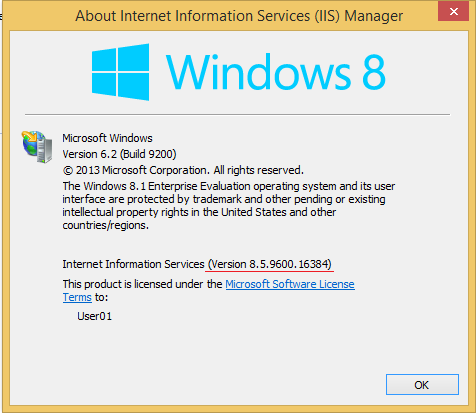Click the large '8' numeral in the banner
The width and height of the screenshot is (476, 413).
tap(374, 72)
